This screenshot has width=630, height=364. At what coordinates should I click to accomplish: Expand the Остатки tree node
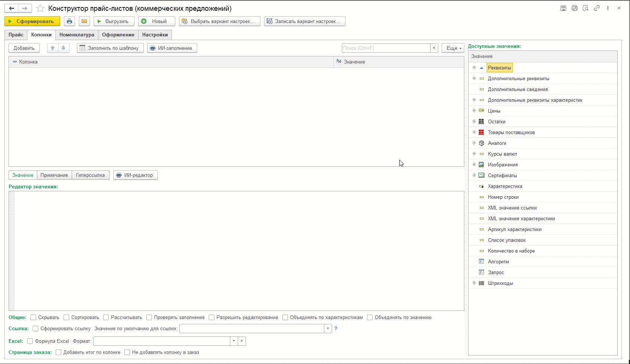coord(474,121)
